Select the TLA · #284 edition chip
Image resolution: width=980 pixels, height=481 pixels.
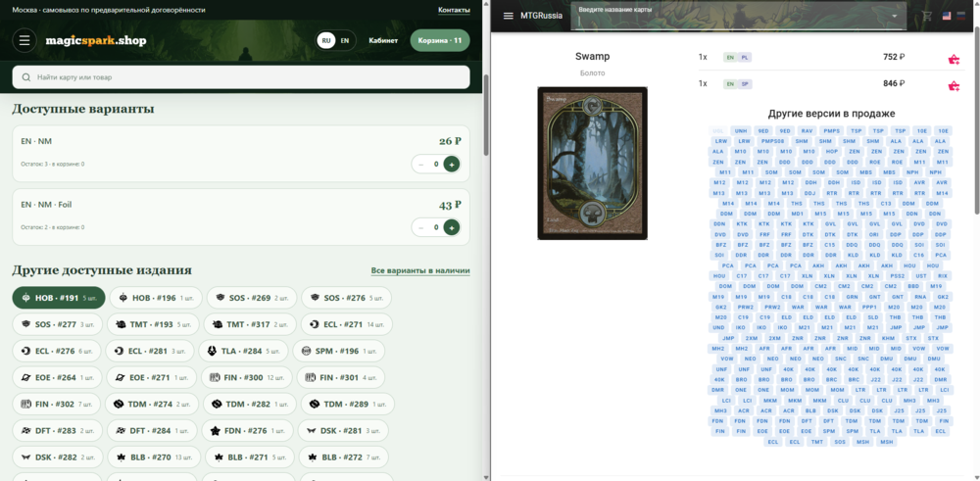244,351
